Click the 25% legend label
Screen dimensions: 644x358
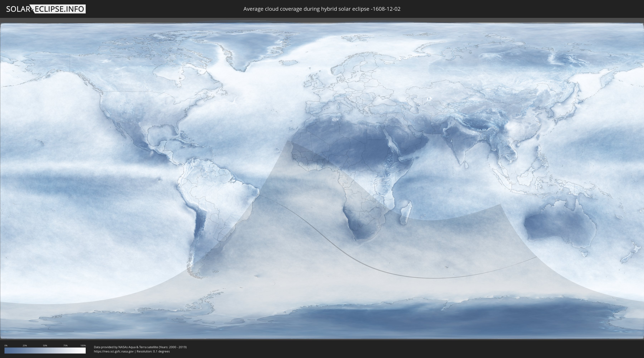pyautogui.click(x=25, y=345)
